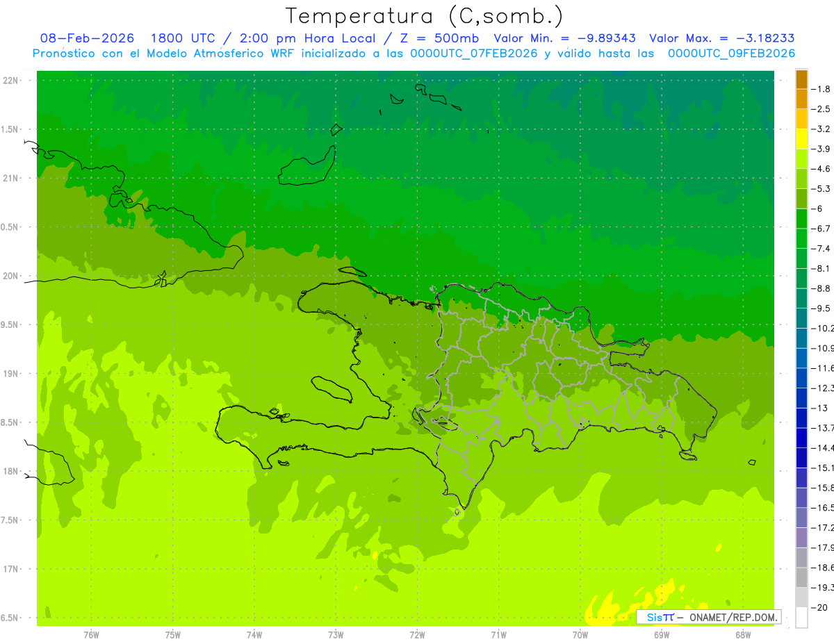This screenshot has height=644, width=834.
Task: Click the "0000UTC_09FEB2026" valid-until time
Action: [x=731, y=53]
